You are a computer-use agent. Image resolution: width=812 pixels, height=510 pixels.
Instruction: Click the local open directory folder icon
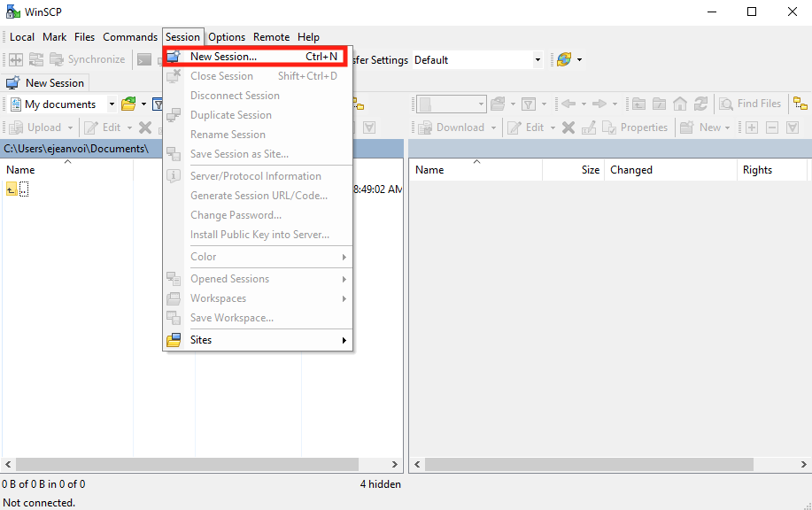(x=128, y=104)
